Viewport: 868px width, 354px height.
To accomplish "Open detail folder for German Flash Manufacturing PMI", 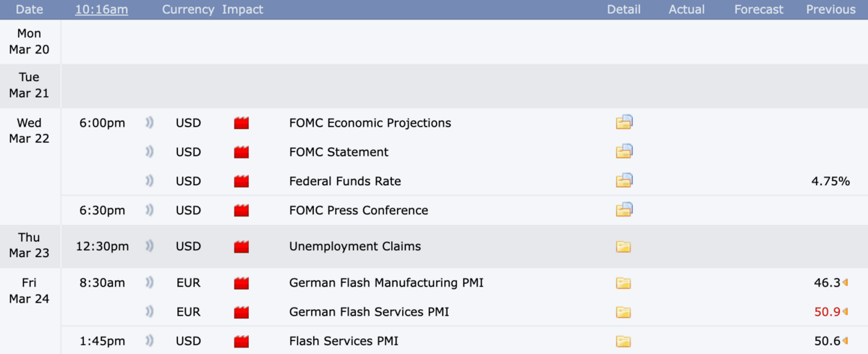I will [623, 282].
